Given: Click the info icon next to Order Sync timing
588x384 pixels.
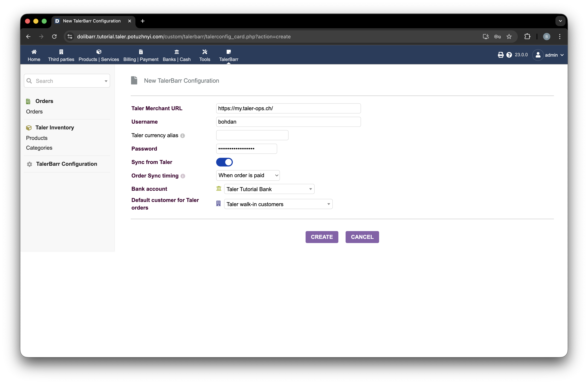Looking at the screenshot, I should tap(183, 176).
